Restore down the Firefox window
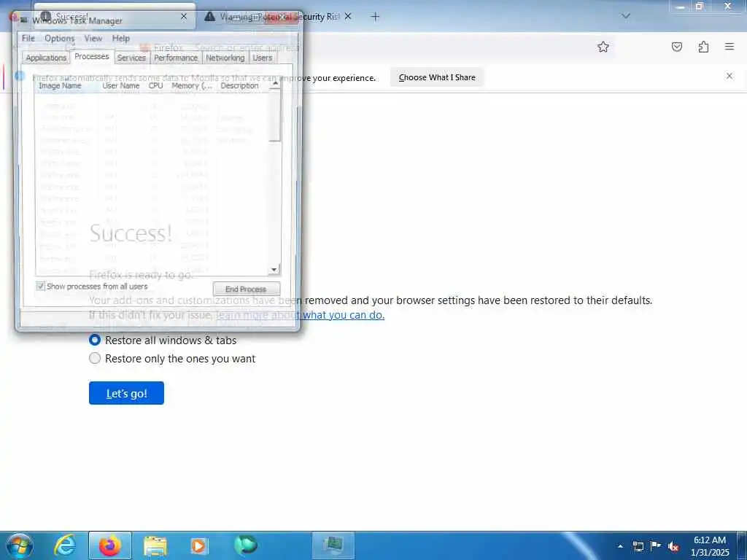 click(x=700, y=7)
